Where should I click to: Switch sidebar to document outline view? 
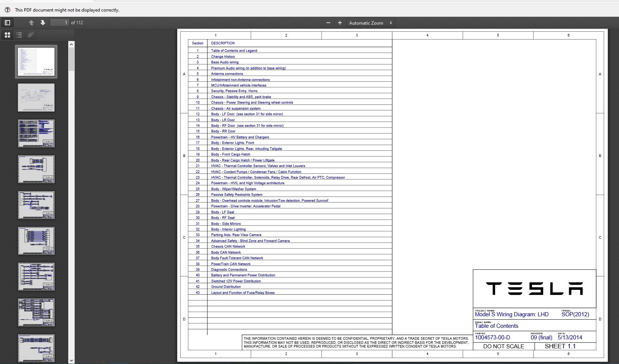click(x=19, y=35)
